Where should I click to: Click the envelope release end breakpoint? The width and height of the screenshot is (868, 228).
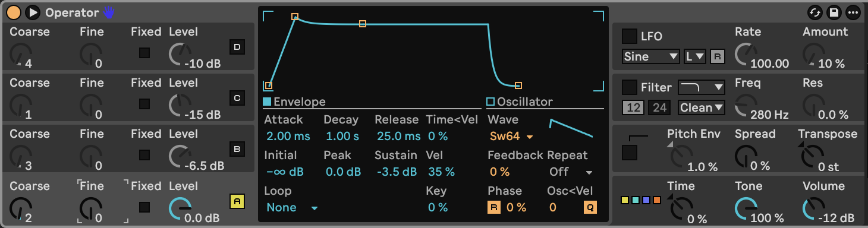coord(518,85)
